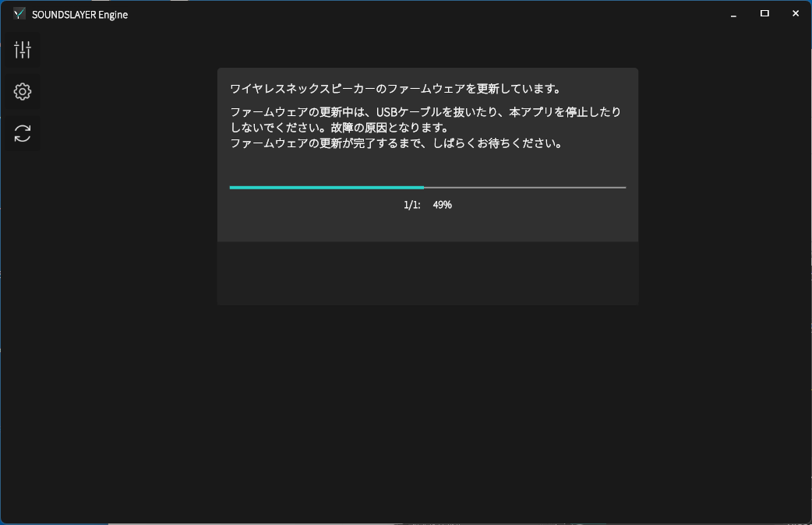Screen dimensions: 812x525
Task: Click the "1/1:" file counter label
Action: pos(411,205)
